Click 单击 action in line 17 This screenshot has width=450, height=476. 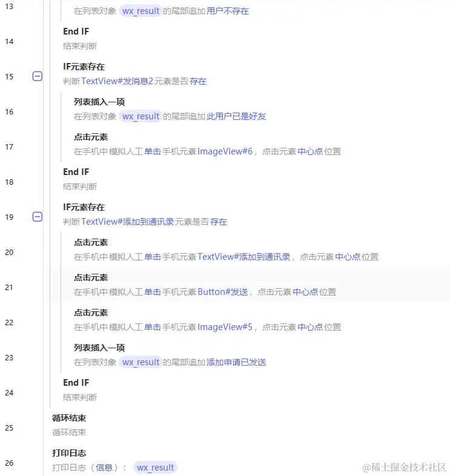(153, 151)
